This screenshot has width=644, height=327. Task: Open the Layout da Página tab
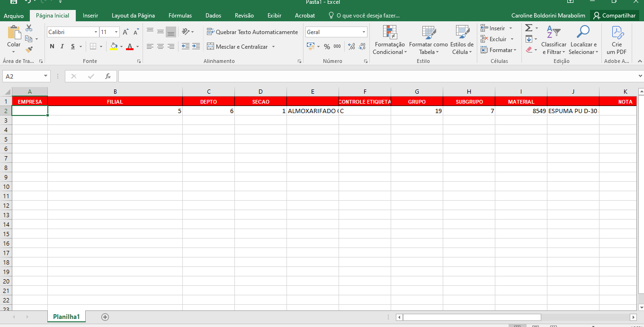coord(133,16)
